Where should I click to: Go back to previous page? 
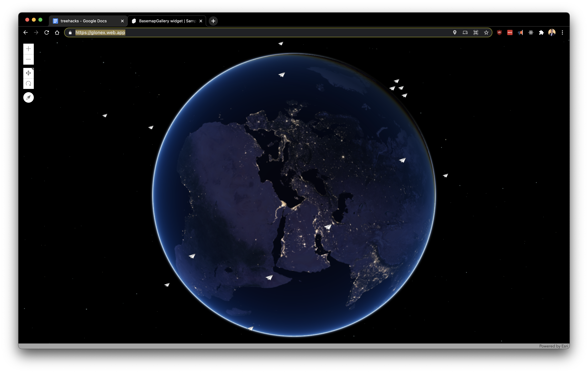[26, 32]
